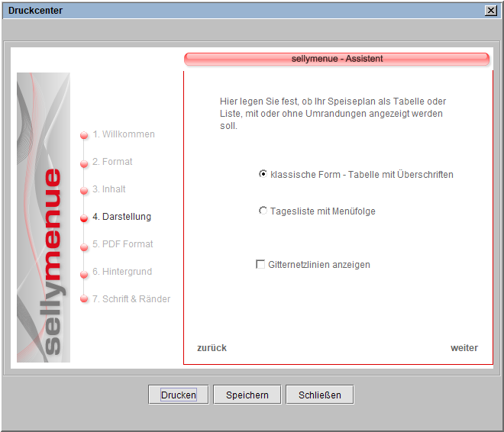Enable Gitternetzlinien anzeigen checkbox
Viewport: 504px width, 432px height.
(260, 264)
